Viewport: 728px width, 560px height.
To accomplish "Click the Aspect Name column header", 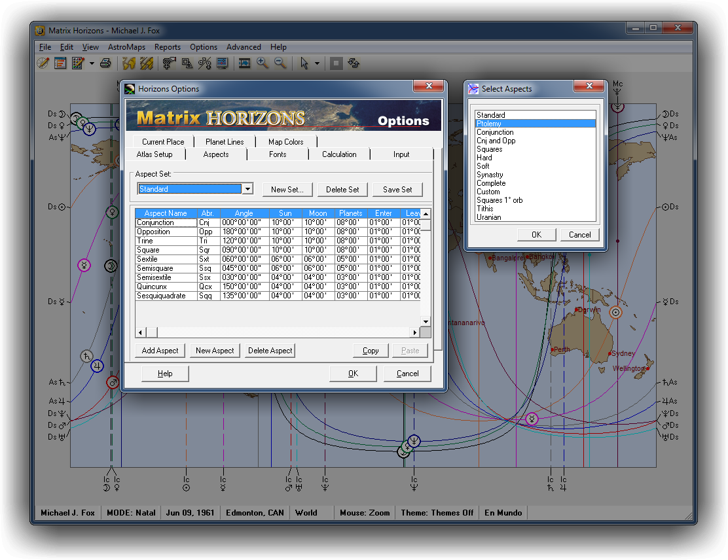I will (x=166, y=213).
